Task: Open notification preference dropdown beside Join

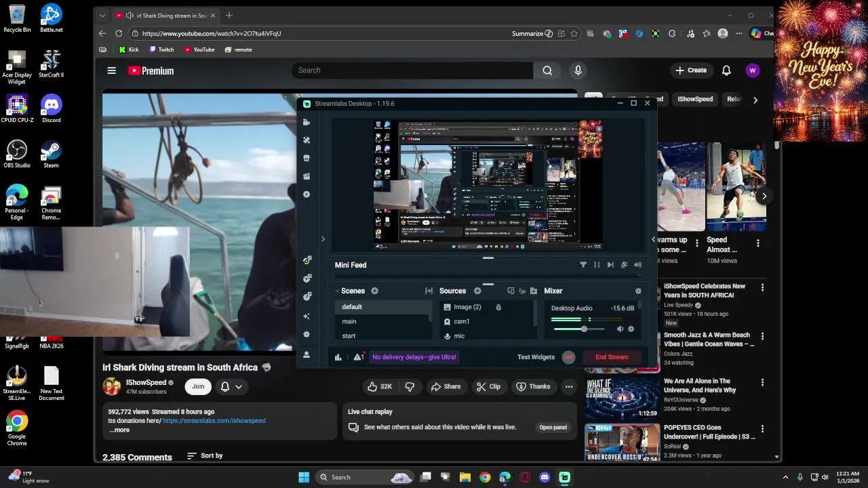Action: click(x=231, y=386)
